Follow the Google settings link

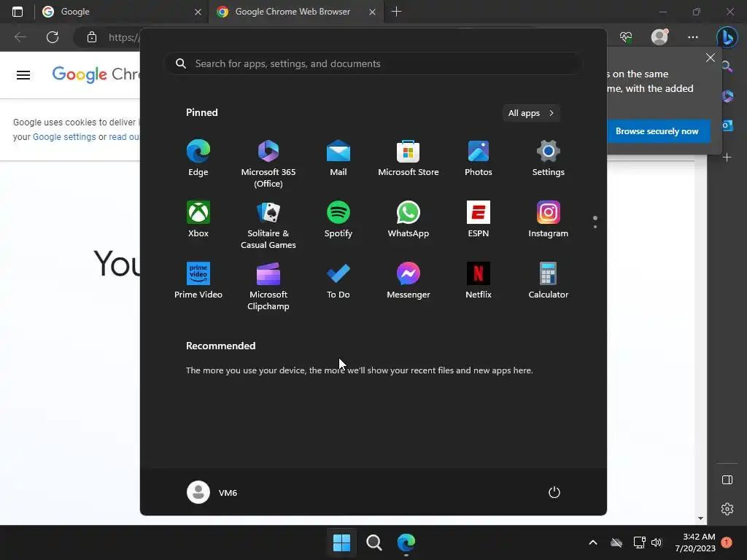point(64,136)
